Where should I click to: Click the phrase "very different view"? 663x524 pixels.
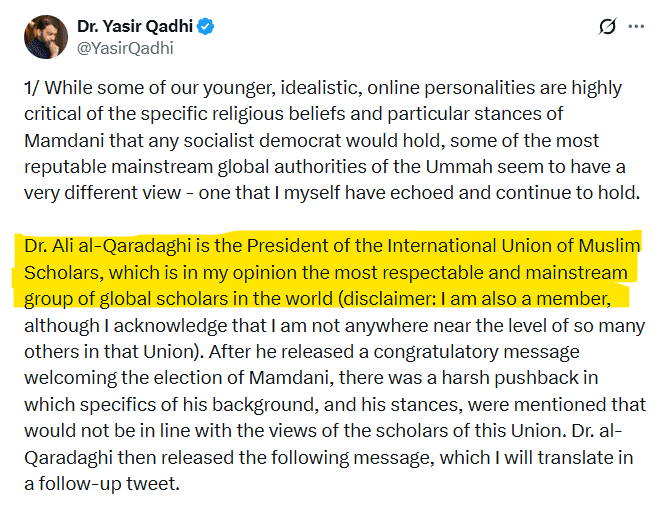(x=102, y=193)
